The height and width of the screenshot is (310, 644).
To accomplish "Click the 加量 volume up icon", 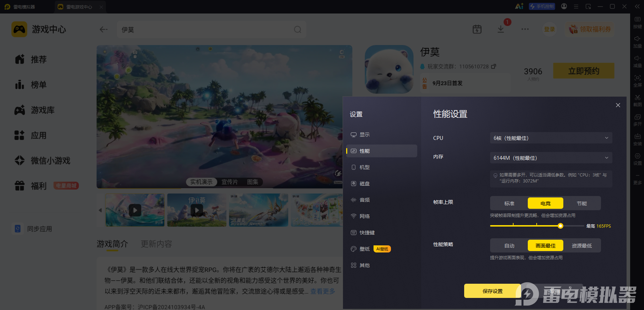I will (637, 42).
